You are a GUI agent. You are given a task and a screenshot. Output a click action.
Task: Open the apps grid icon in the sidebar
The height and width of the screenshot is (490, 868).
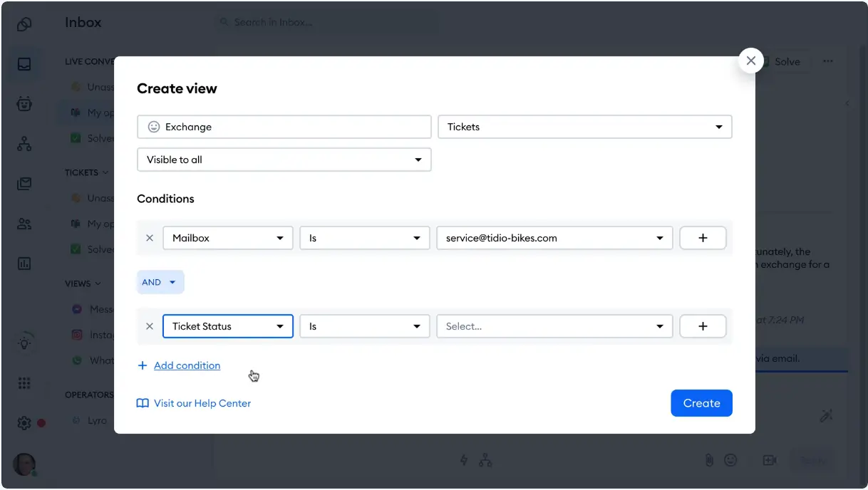tap(24, 383)
